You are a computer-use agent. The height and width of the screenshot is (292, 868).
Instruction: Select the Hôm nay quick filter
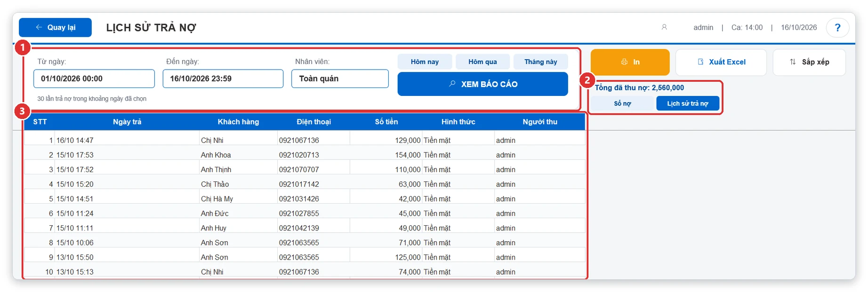click(x=425, y=62)
